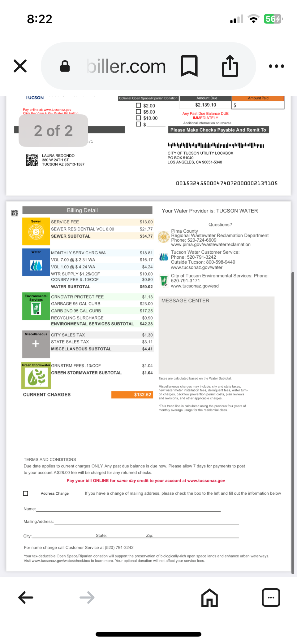This screenshot has height=644, width=297.
Task: Tap the lock security icon
Action: point(65,66)
